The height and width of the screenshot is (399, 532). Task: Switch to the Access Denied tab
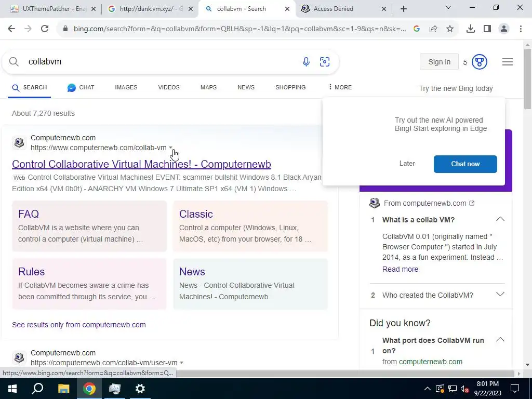(x=343, y=9)
